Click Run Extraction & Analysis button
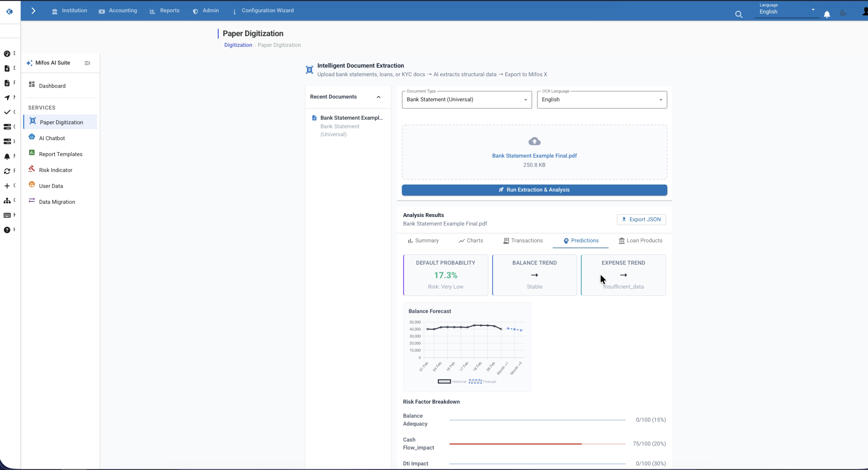This screenshot has height=470, width=868. pyautogui.click(x=534, y=190)
